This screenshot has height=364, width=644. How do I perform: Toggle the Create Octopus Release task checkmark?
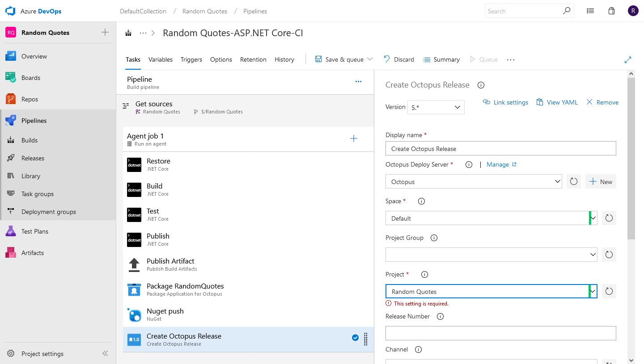tap(355, 338)
